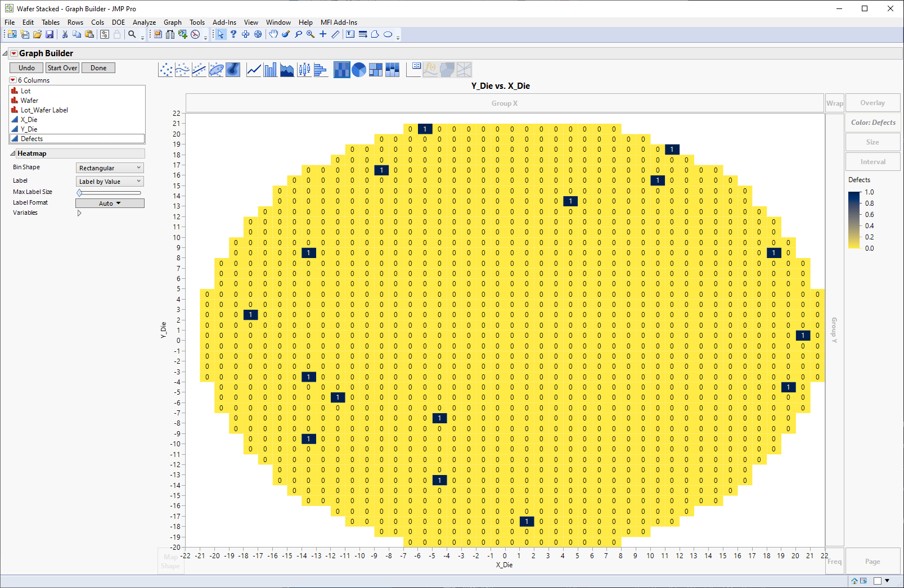The height and width of the screenshot is (588, 904).
Task: Toggle the Points element button
Action: [166, 70]
